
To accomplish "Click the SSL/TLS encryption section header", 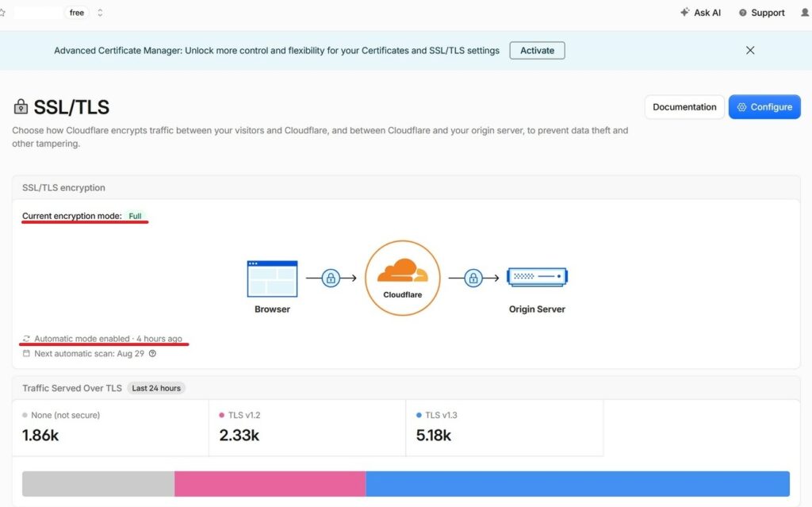I will pyautogui.click(x=63, y=188).
